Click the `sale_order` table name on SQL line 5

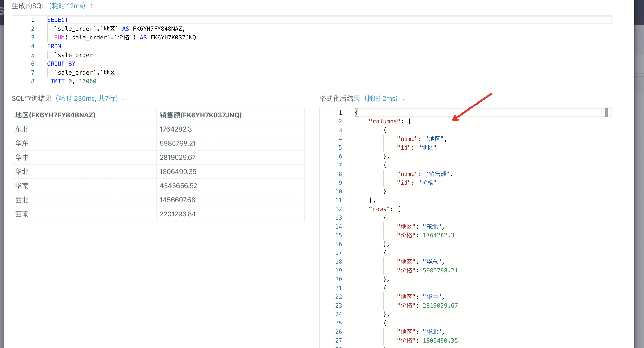coord(75,55)
